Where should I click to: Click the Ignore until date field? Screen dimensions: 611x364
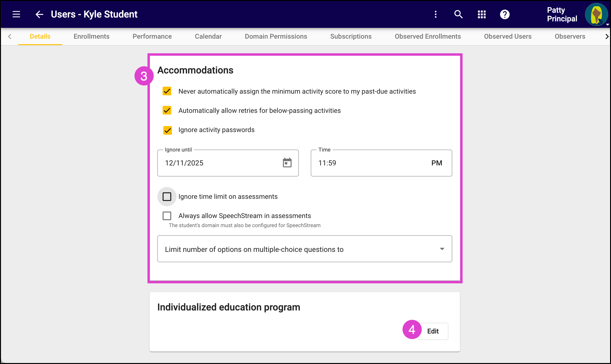(228, 163)
